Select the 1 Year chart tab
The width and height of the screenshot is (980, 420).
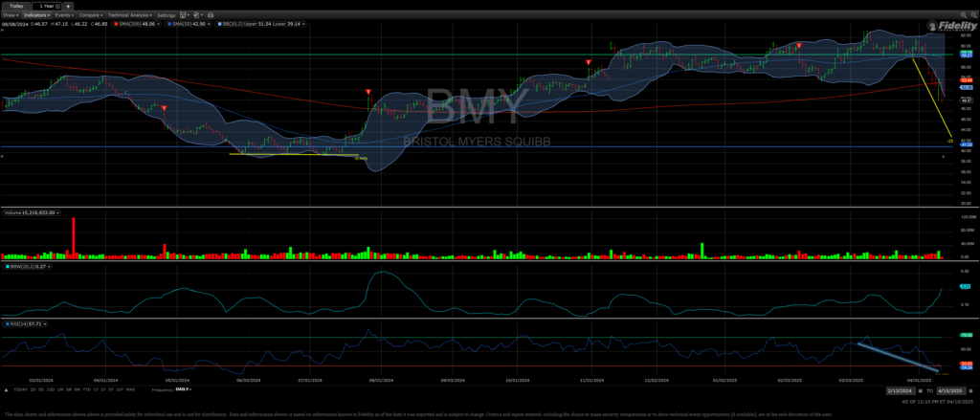click(x=46, y=7)
